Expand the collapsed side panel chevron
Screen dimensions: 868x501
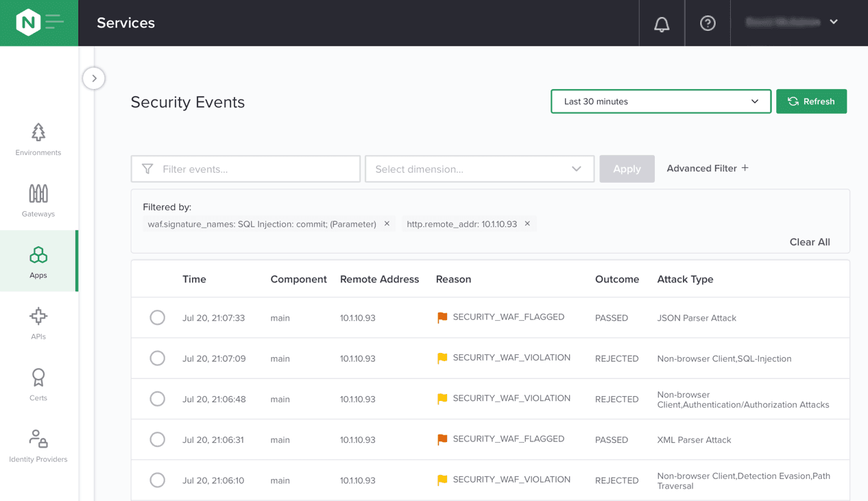click(x=94, y=78)
